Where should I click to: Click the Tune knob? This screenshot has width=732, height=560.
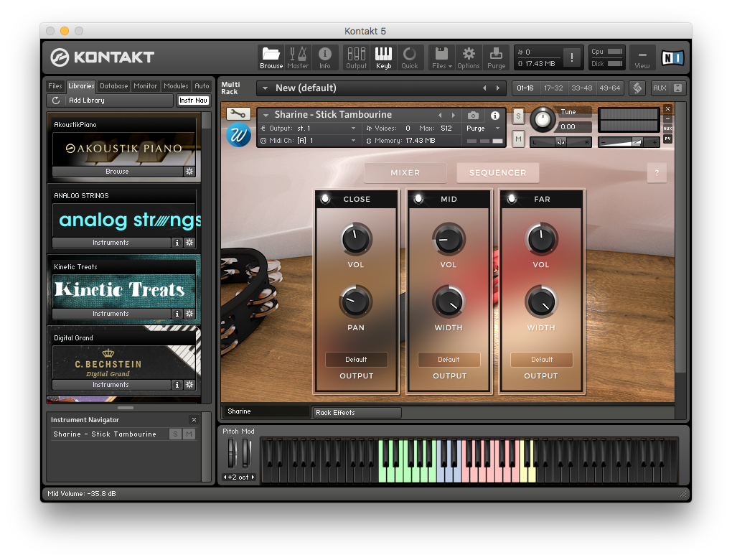point(543,119)
